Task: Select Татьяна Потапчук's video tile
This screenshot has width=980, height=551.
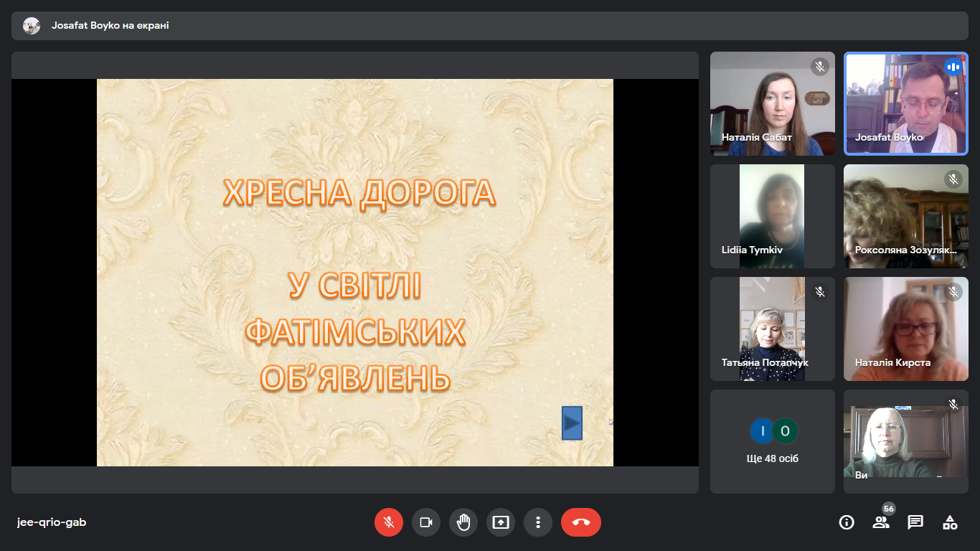Action: tap(772, 329)
